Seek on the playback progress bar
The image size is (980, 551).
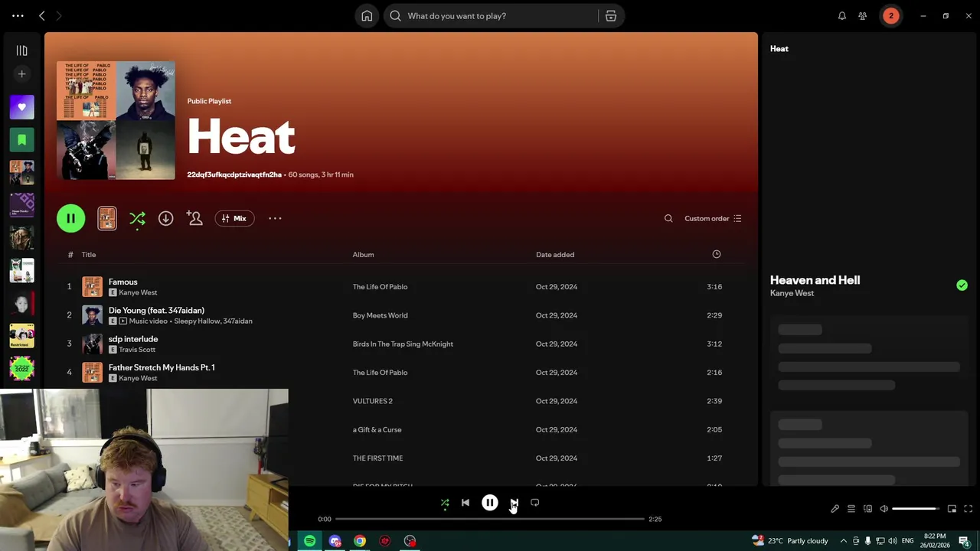[x=490, y=519]
